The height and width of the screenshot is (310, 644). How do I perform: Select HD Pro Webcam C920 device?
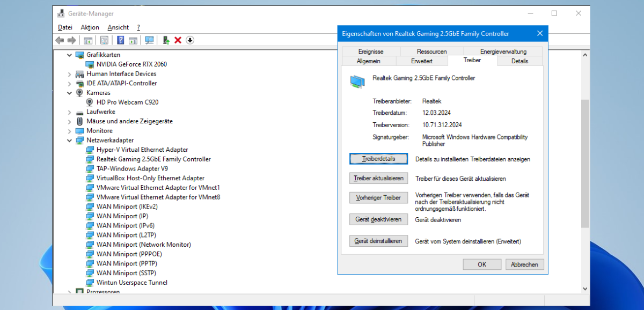pos(127,102)
